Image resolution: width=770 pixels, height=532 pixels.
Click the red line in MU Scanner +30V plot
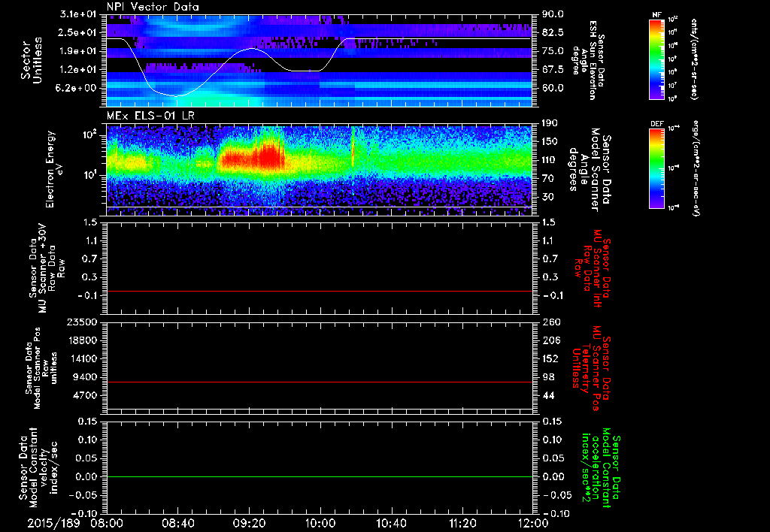point(320,291)
